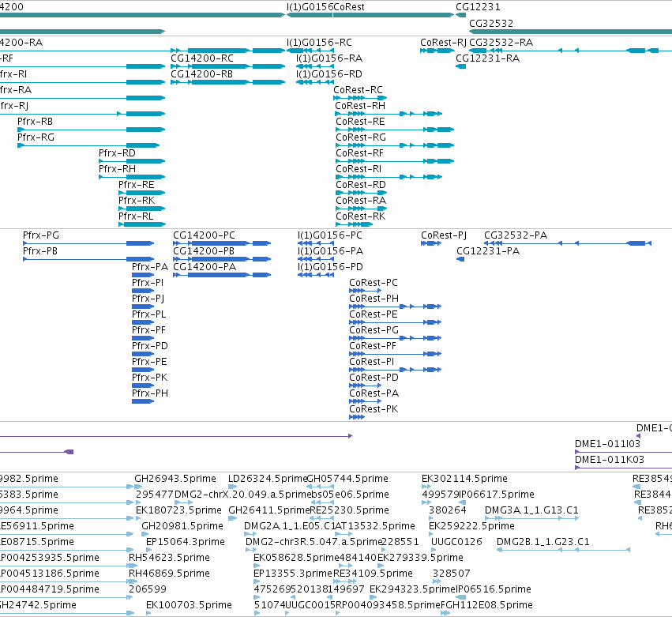Select the CoRest-PJ protein label
The image size is (672, 617).
point(444,235)
